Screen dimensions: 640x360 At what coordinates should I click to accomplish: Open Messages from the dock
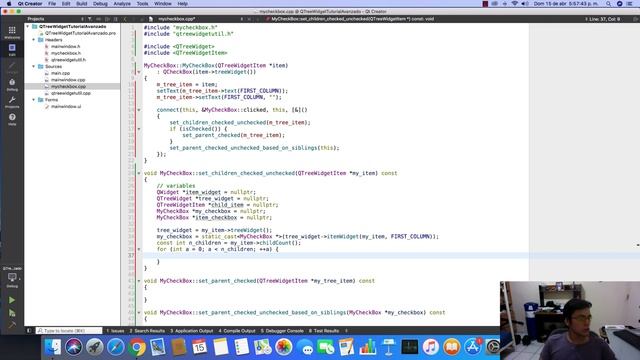pos(304,348)
